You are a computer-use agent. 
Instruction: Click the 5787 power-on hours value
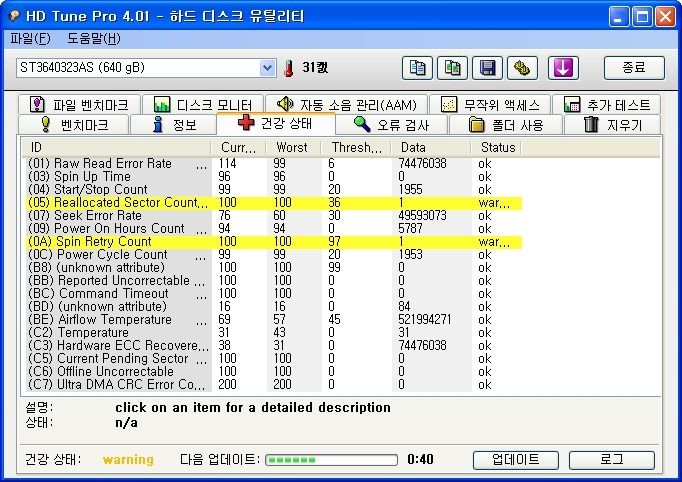pyautogui.click(x=410, y=229)
